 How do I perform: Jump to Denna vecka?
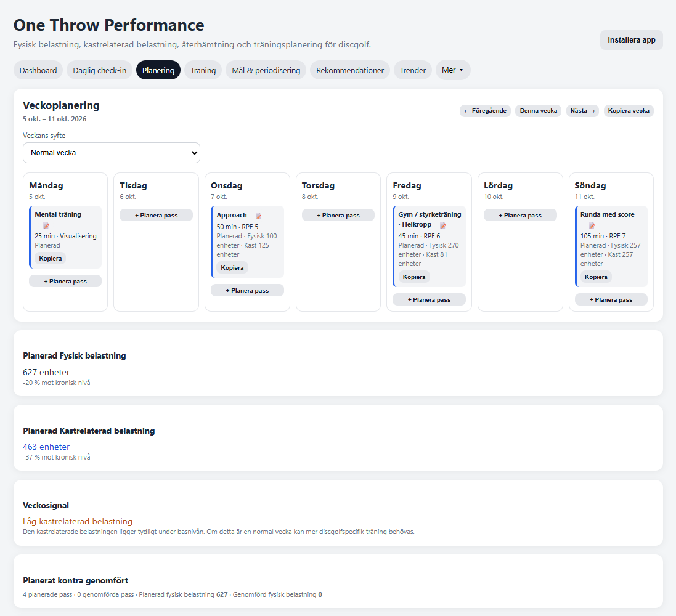[x=539, y=111]
